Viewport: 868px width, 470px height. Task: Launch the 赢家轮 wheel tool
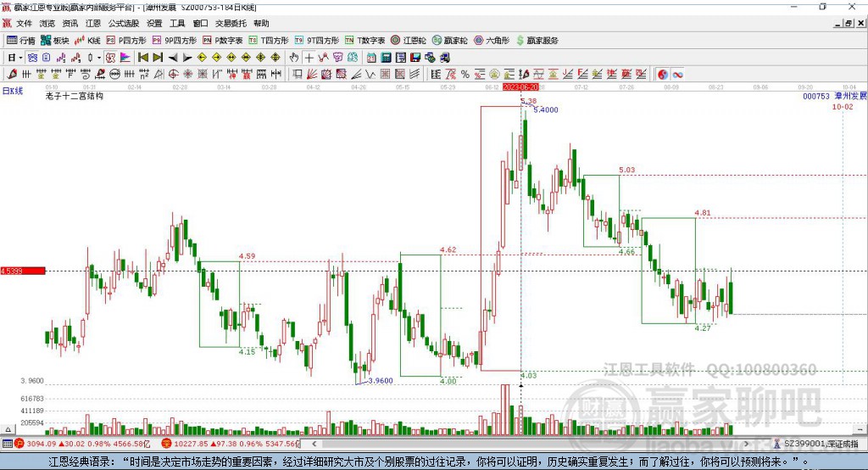click(449, 41)
